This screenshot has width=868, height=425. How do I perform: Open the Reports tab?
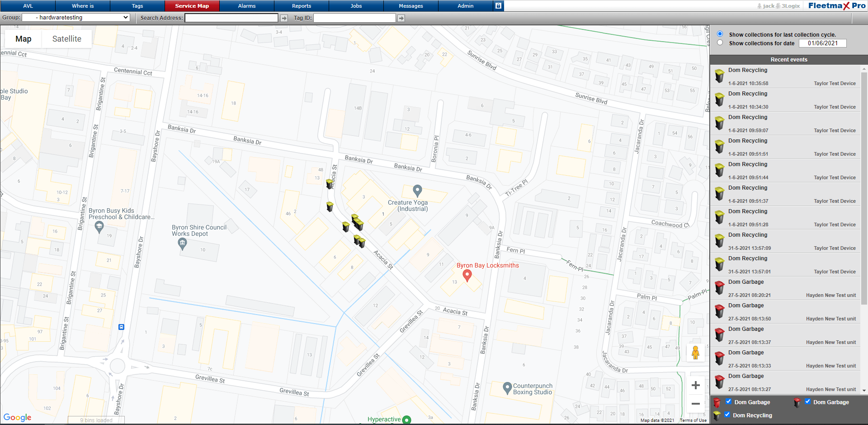point(302,6)
